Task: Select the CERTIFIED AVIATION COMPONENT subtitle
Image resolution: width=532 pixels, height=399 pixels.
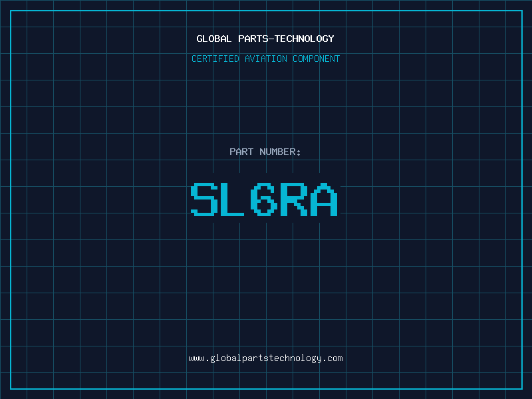Action: coord(265,59)
